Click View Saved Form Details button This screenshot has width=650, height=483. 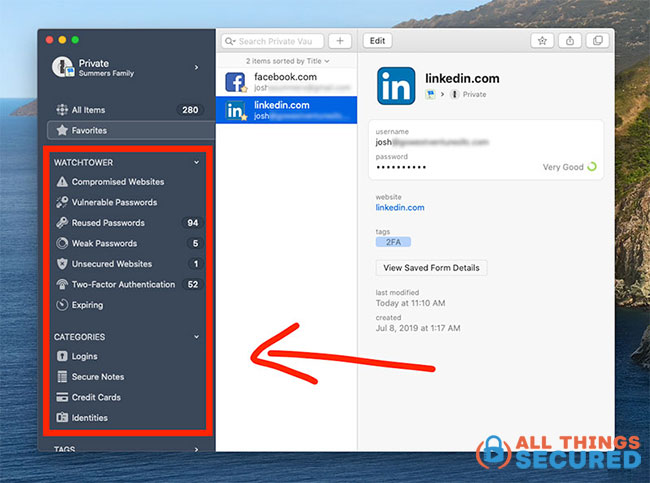click(x=432, y=268)
